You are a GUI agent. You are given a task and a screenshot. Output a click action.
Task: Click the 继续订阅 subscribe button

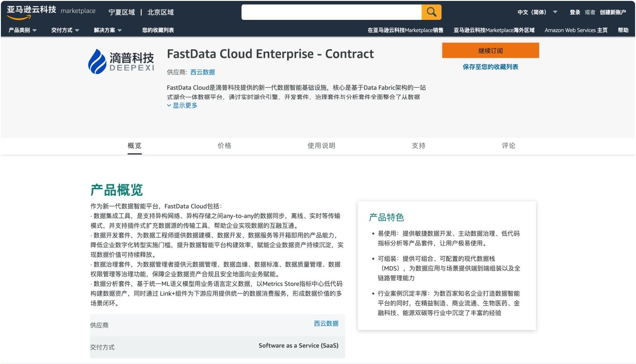click(490, 50)
